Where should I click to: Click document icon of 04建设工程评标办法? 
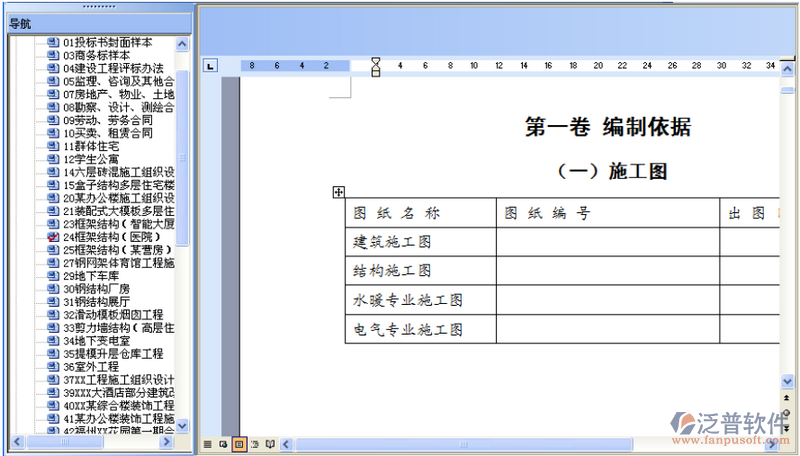[x=53, y=68]
